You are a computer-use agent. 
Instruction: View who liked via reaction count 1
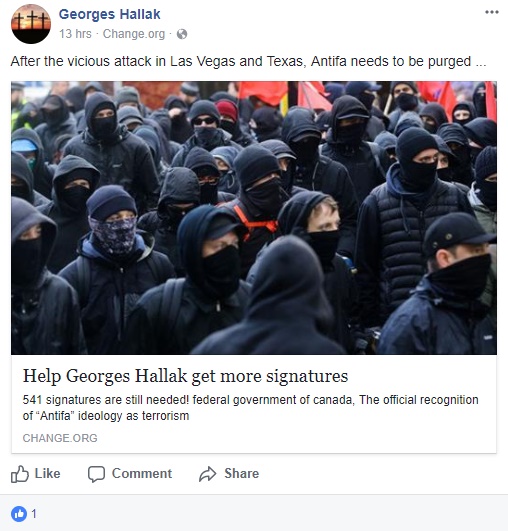34,514
